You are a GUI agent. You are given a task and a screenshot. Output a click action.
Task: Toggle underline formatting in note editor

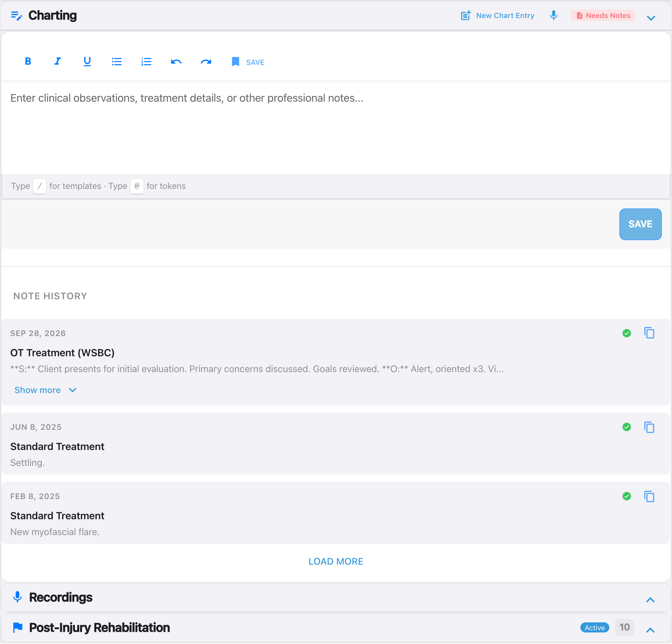(87, 62)
